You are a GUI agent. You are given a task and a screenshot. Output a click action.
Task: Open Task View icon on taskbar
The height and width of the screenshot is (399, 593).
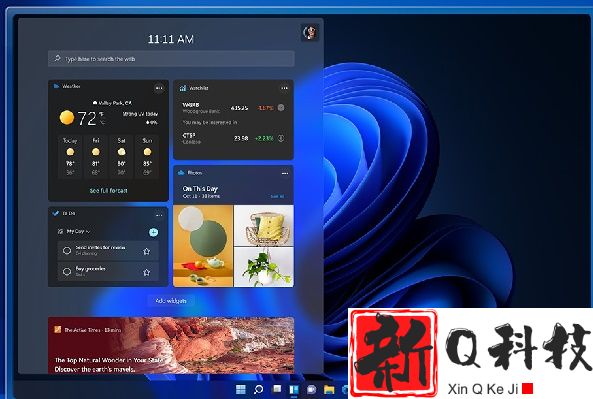click(277, 389)
